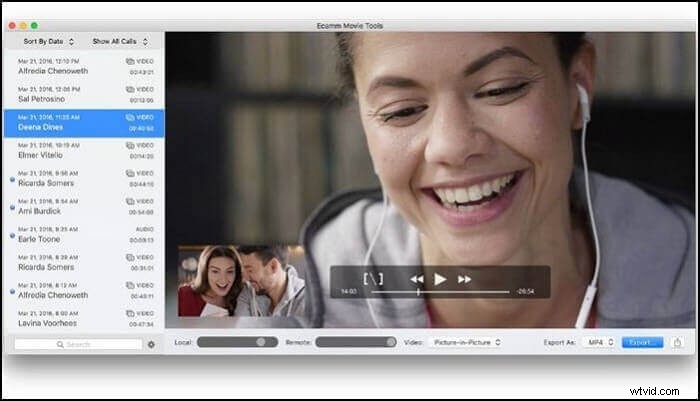Open the MP4 export format dropdown

coord(600,343)
